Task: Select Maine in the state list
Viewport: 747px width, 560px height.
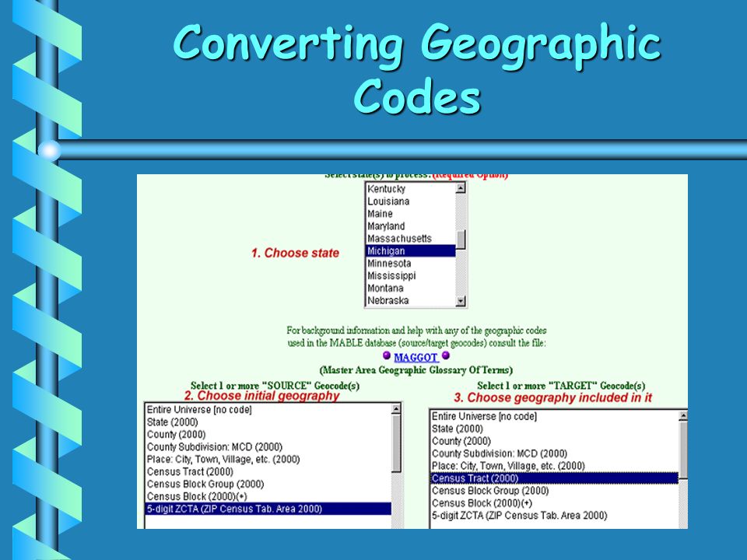Action: click(x=411, y=214)
